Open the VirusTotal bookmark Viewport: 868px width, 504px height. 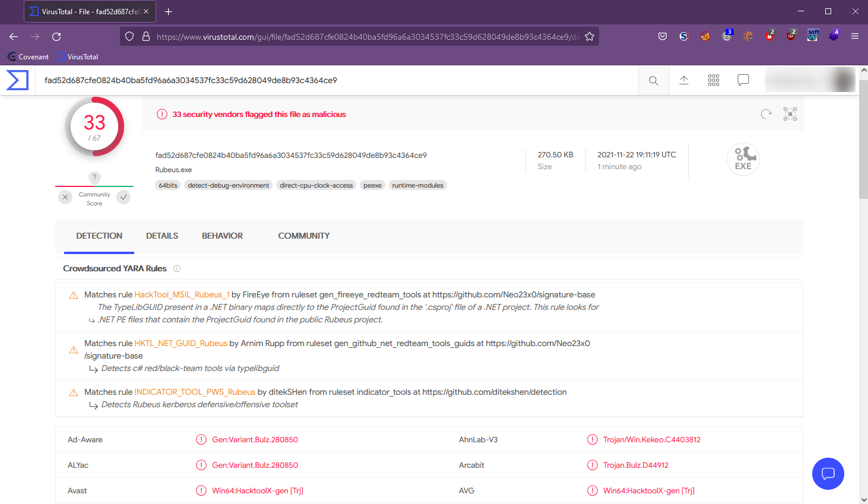pyautogui.click(x=77, y=57)
